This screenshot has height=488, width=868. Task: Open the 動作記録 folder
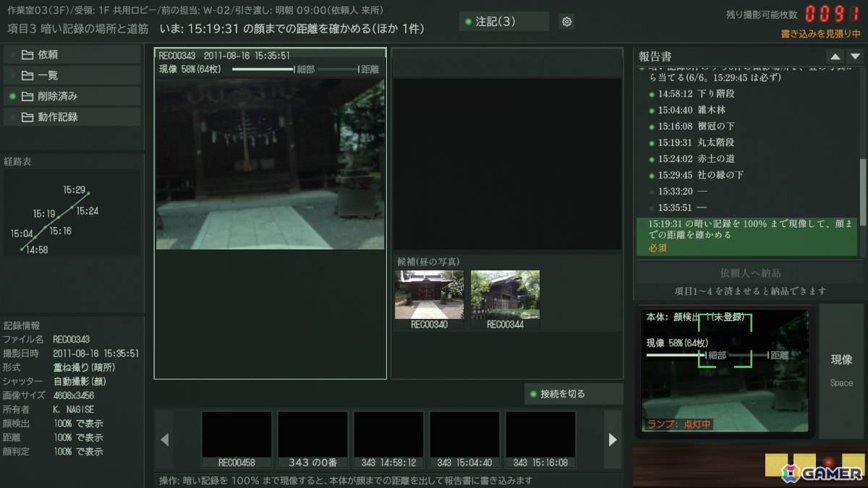[72, 117]
